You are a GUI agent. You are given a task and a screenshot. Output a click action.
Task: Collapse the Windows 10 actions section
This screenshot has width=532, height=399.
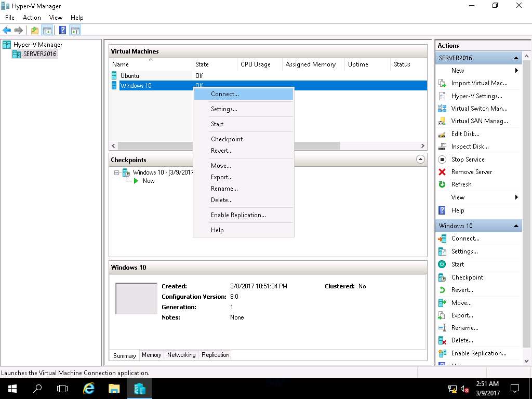pos(516,226)
